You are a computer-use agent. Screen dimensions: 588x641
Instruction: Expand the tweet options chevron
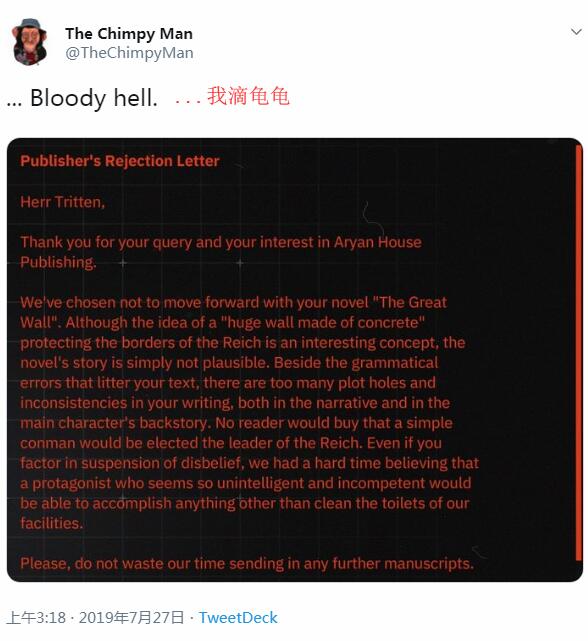click(x=576, y=32)
